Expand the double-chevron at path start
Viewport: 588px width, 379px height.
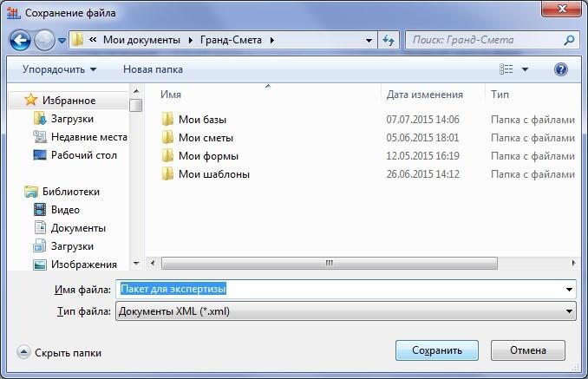click(x=93, y=39)
